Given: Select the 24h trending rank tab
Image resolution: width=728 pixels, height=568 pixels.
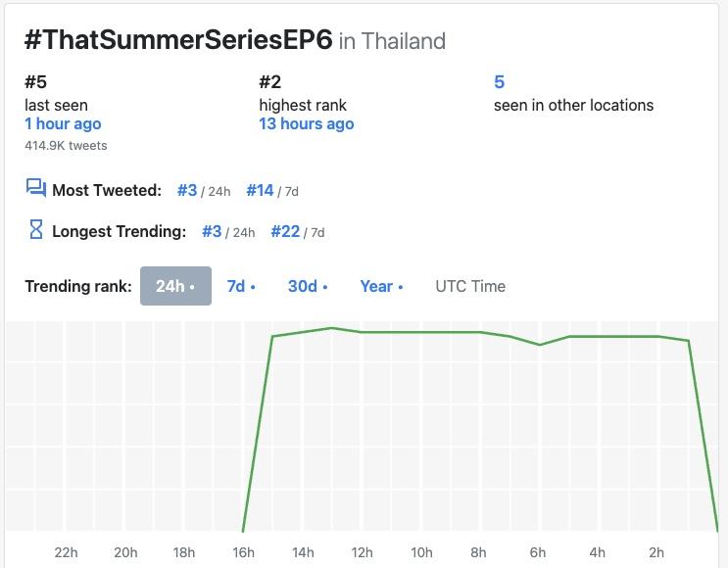Looking at the screenshot, I should pyautogui.click(x=175, y=286).
